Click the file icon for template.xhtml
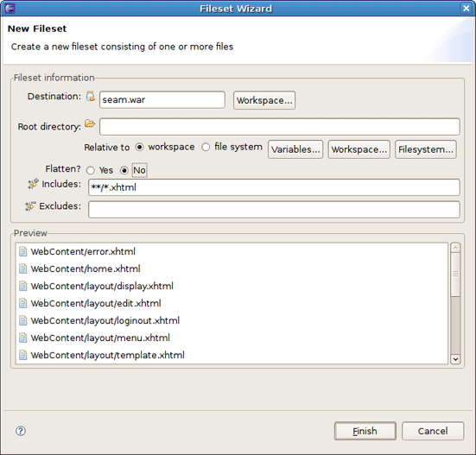Screen dimensions: 476x455 click(x=23, y=355)
